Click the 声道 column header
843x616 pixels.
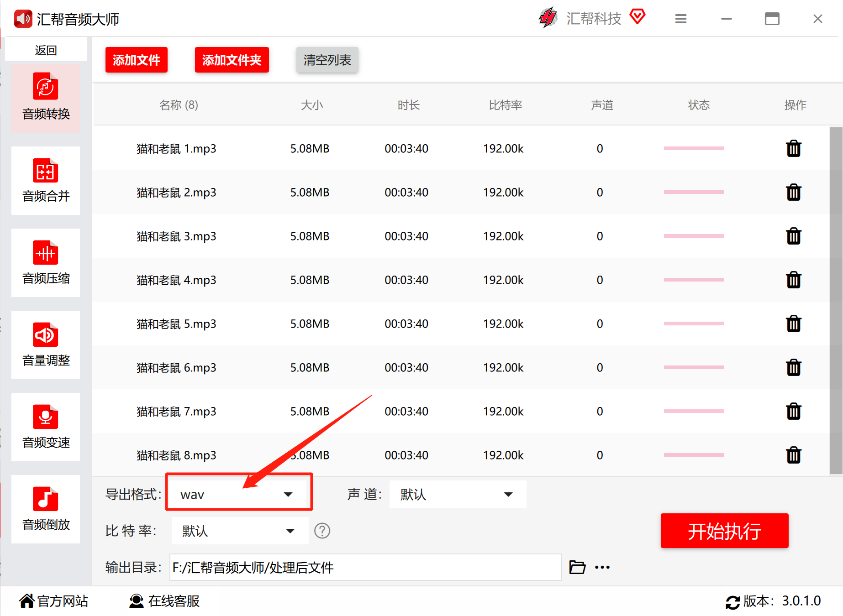(x=602, y=105)
